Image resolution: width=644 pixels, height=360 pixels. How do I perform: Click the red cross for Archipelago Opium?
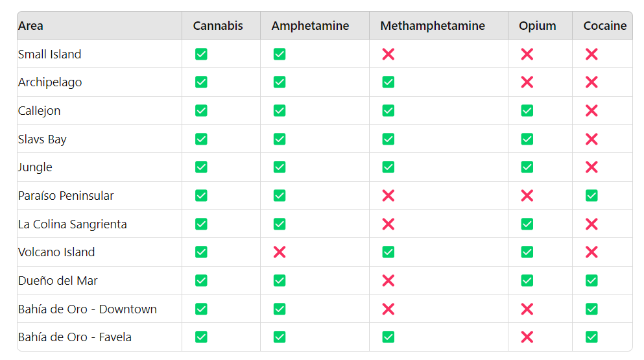(x=527, y=82)
